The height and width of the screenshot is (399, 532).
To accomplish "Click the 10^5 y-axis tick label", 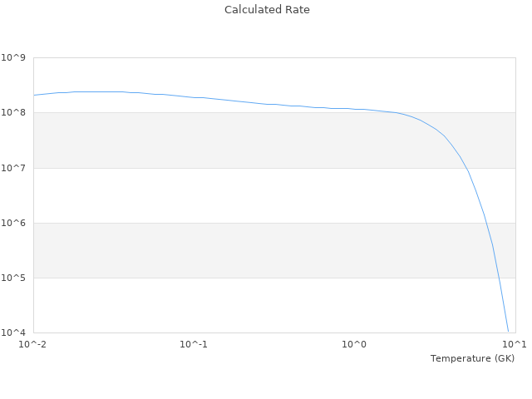I will click(x=13, y=278).
